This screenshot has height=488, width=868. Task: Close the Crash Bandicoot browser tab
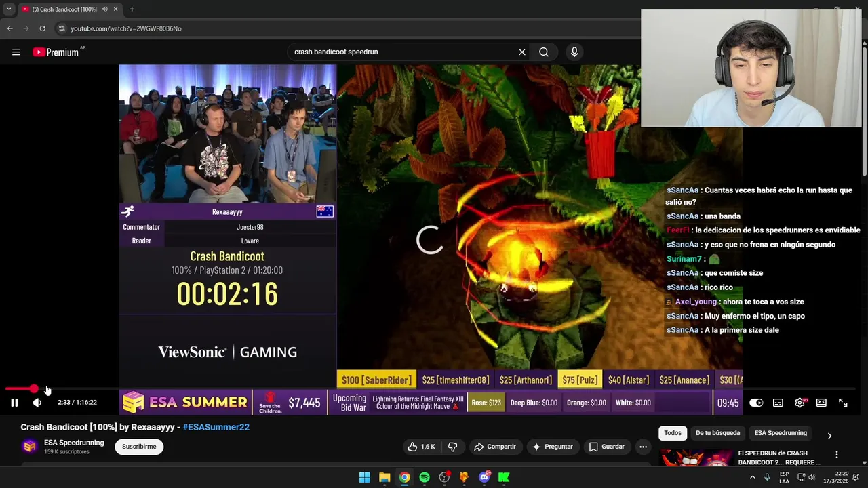pos(115,9)
